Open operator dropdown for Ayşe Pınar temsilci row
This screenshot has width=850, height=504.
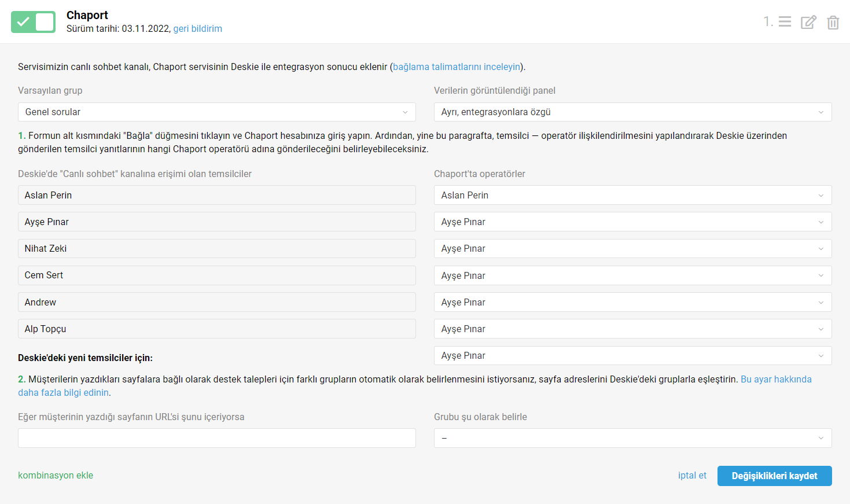tap(632, 222)
